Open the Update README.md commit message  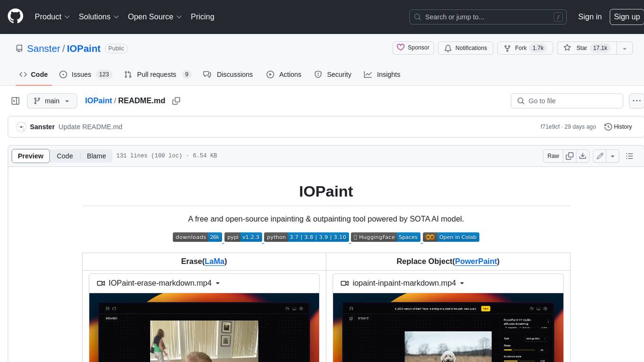[x=90, y=127]
